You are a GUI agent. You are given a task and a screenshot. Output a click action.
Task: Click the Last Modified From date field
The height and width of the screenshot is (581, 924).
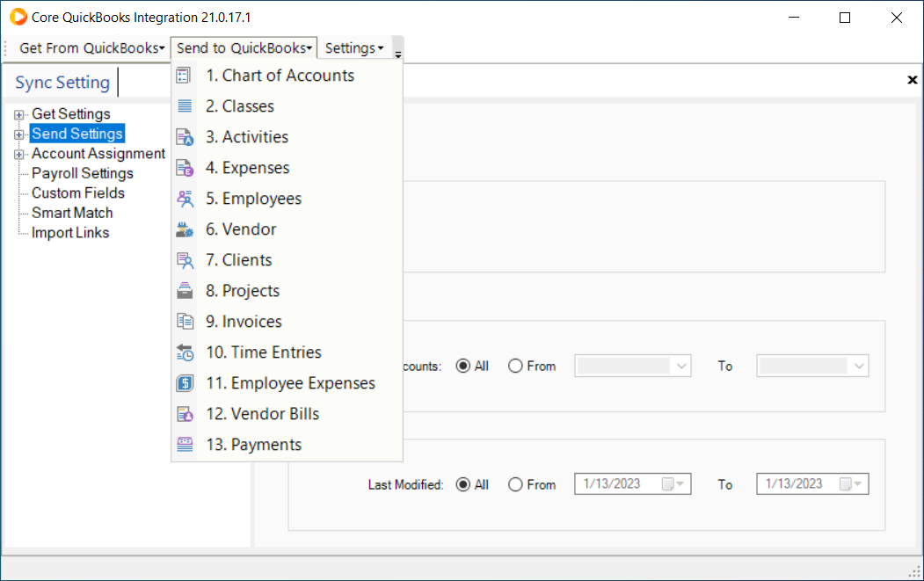632,483
